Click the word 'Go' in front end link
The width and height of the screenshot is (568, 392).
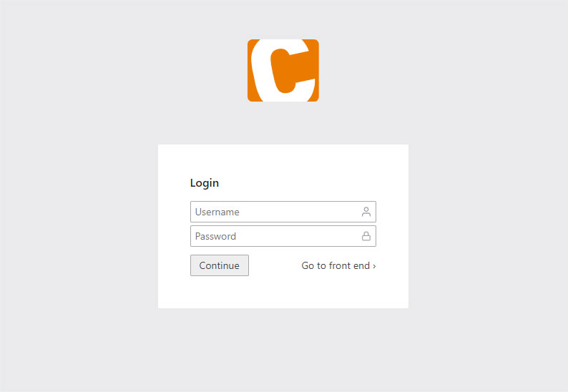[308, 265]
